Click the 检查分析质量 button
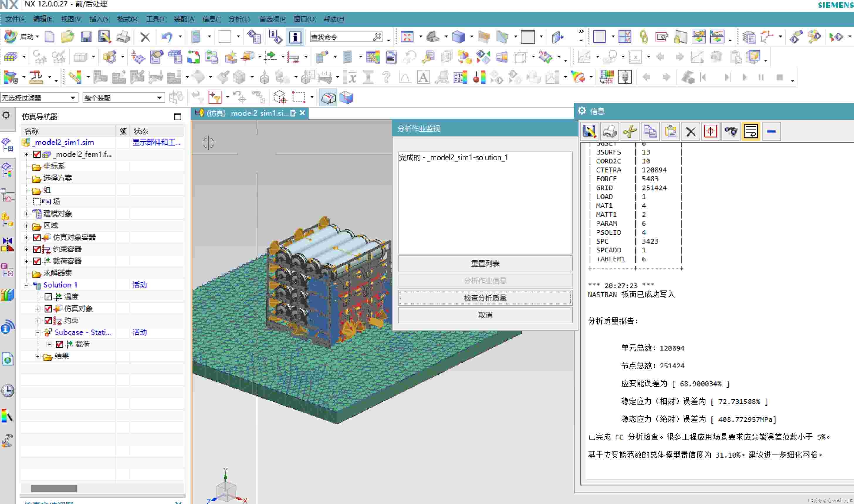The height and width of the screenshot is (504, 854). click(485, 298)
